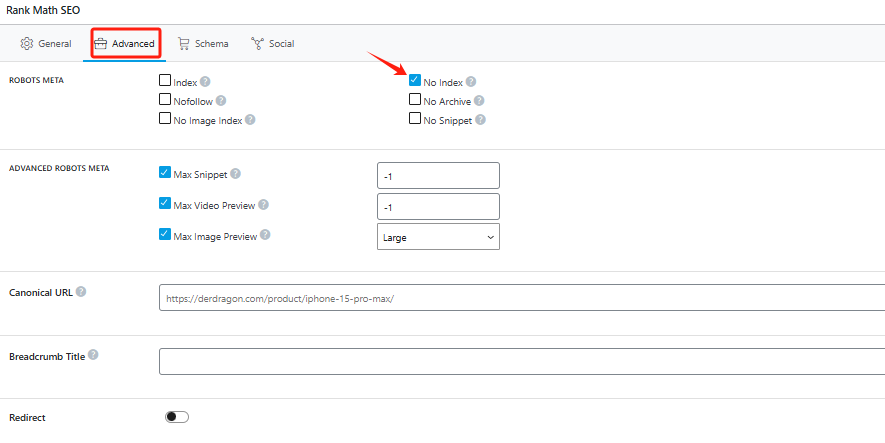Click help icon next to Index
This screenshot has height=443, width=885.
205,82
